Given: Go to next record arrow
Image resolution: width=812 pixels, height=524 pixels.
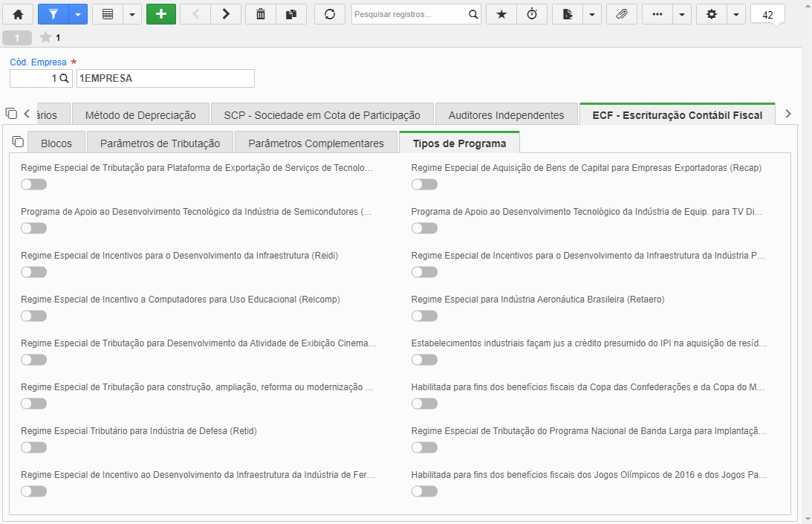Looking at the screenshot, I should click(x=226, y=15).
